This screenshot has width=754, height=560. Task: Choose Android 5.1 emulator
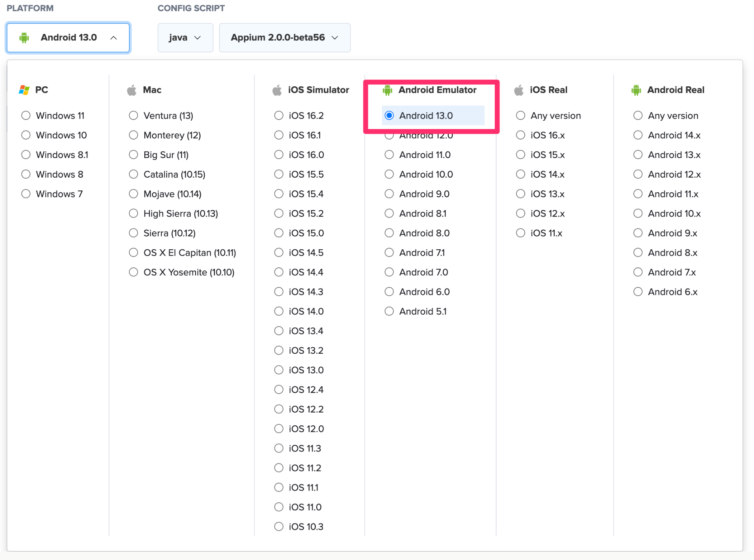415,311
